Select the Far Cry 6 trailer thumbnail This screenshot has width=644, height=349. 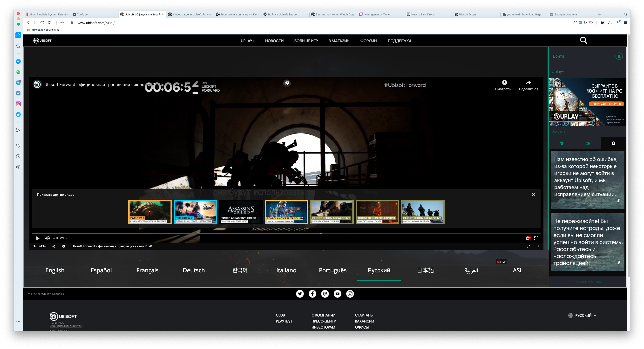[150, 212]
